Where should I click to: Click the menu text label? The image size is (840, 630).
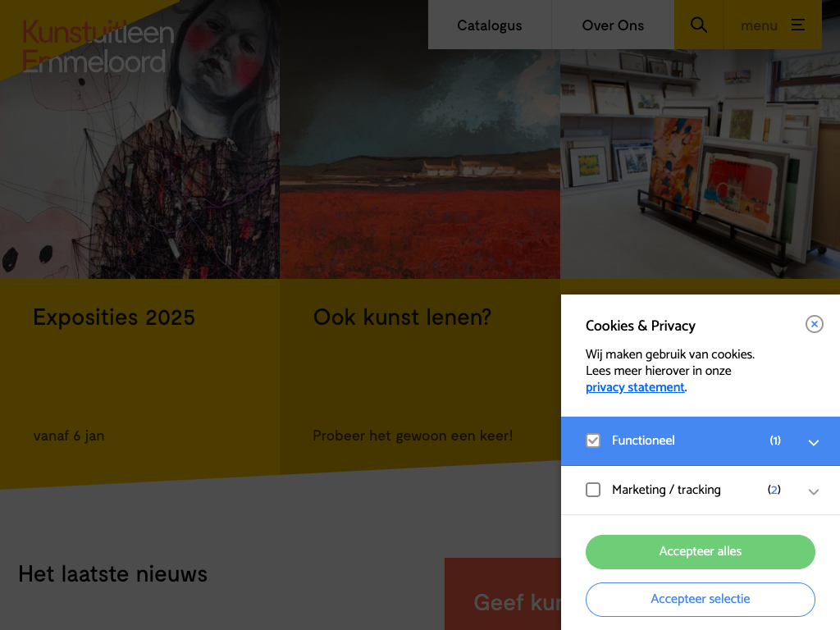coord(759,25)
